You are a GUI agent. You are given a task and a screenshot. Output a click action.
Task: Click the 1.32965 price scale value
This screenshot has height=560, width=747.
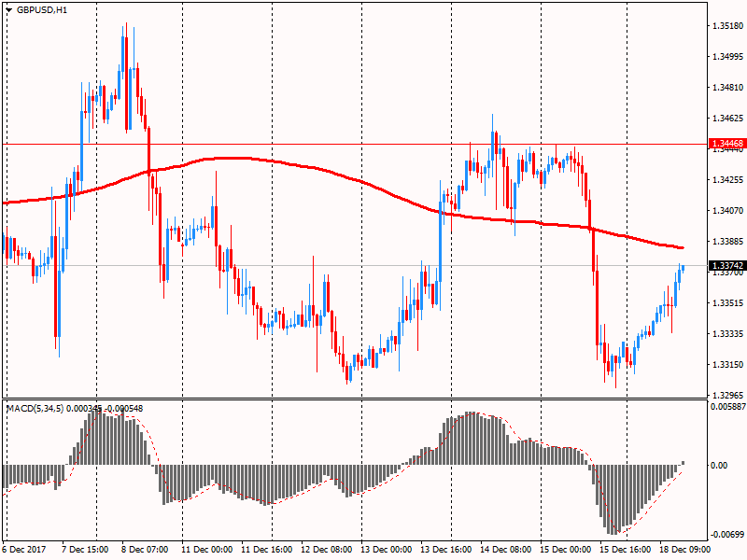coord(728,395)
